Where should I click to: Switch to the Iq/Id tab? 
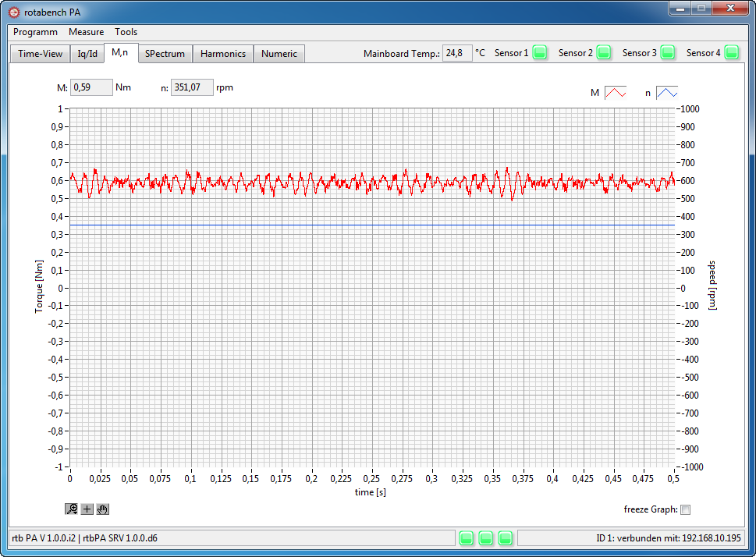[87, 54]
